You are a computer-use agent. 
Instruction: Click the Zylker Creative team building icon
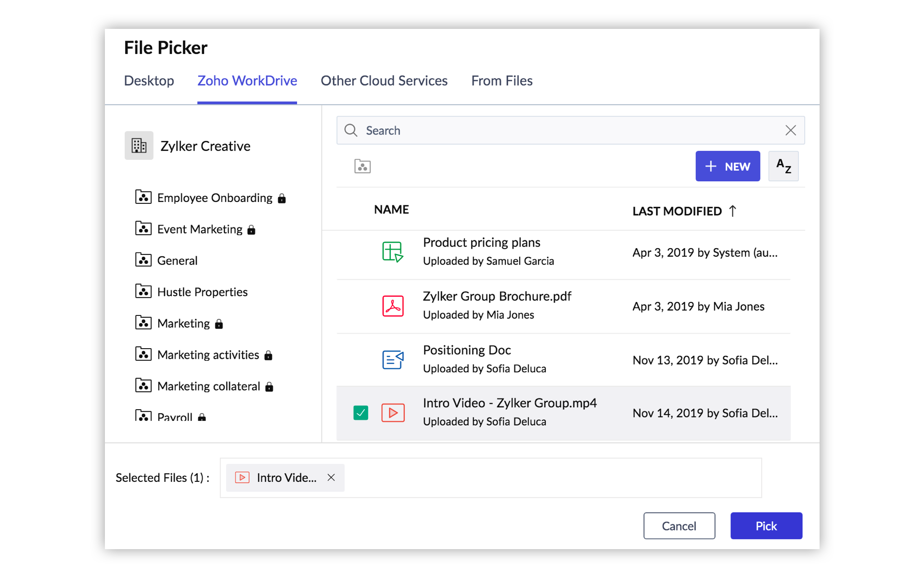tap(139, 146)
